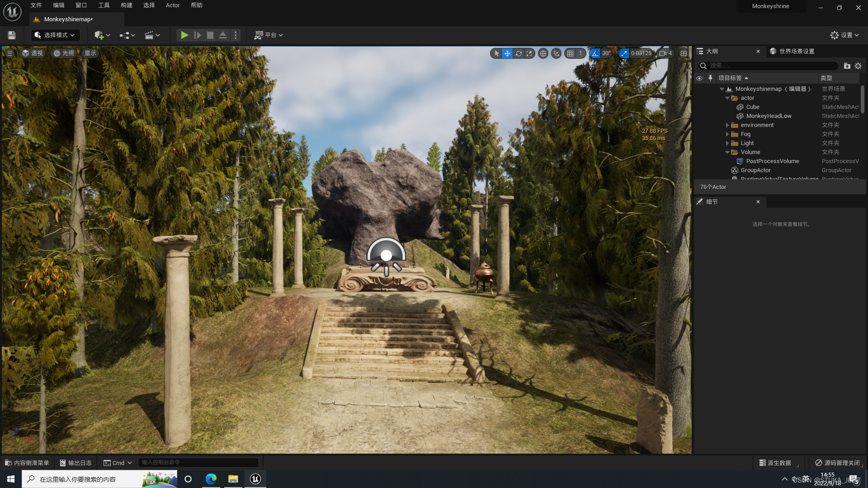Image resolution: width=868 pixels, height=488 pixels.
Task: Close the 细节 details tab
Action: pos(758,202)
